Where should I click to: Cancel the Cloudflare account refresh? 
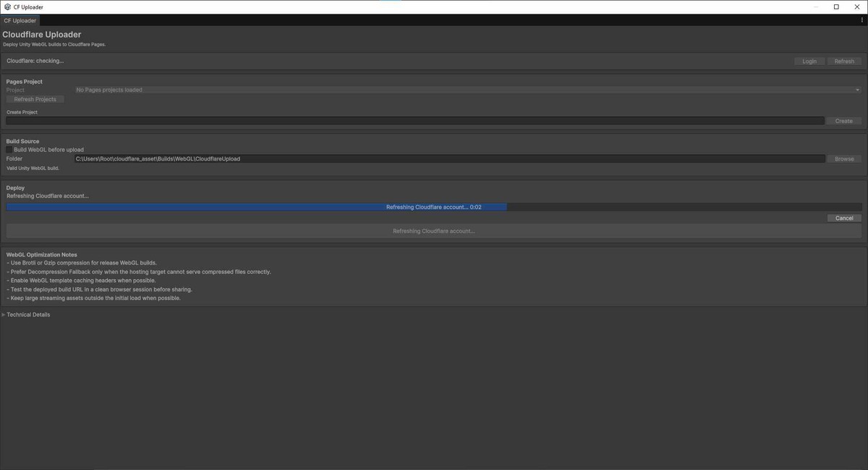[844, 218]
